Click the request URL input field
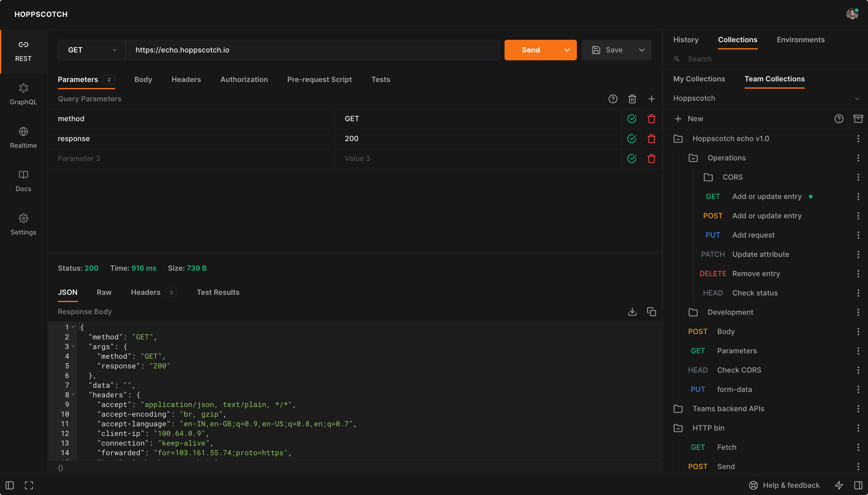Image resolution: width=868 pixels, height=495 pixels. (312, 50)
